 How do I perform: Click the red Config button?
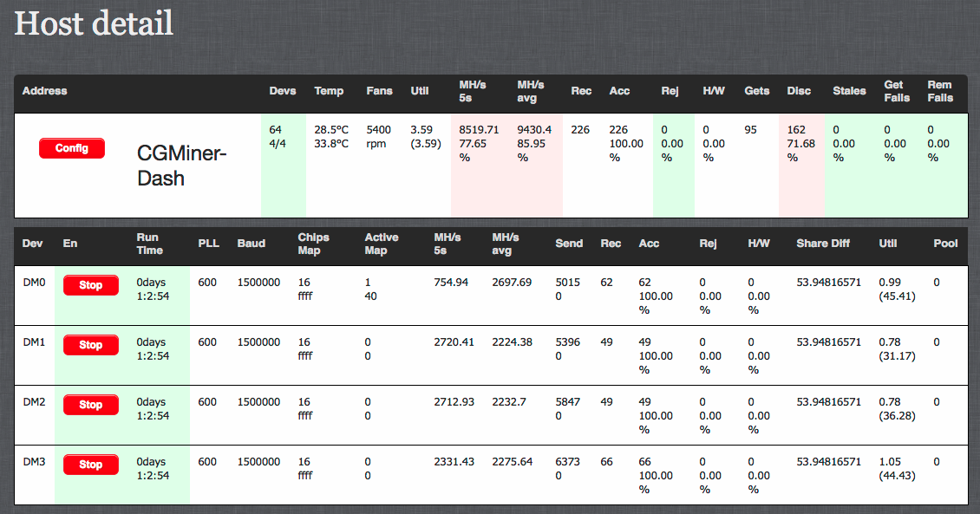72,148
